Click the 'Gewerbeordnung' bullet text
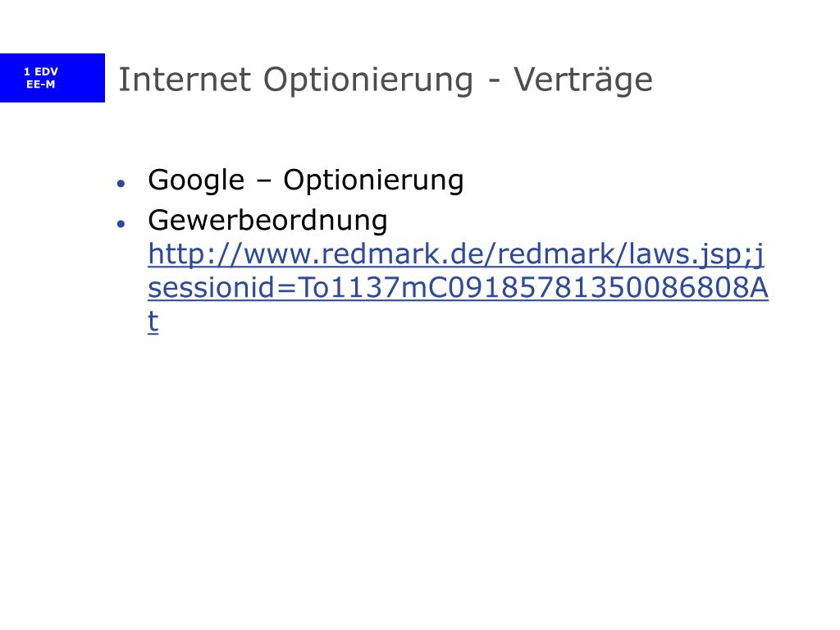 (x=268, y=221)
